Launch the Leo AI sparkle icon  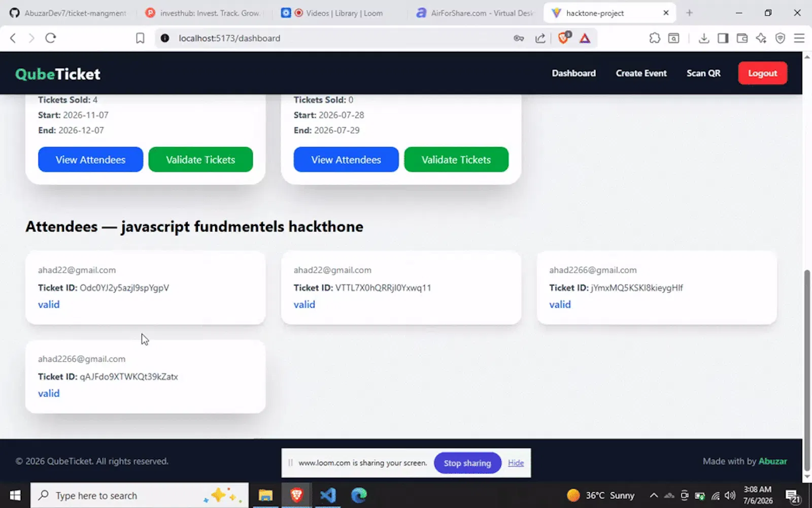[x=761, y=38]
